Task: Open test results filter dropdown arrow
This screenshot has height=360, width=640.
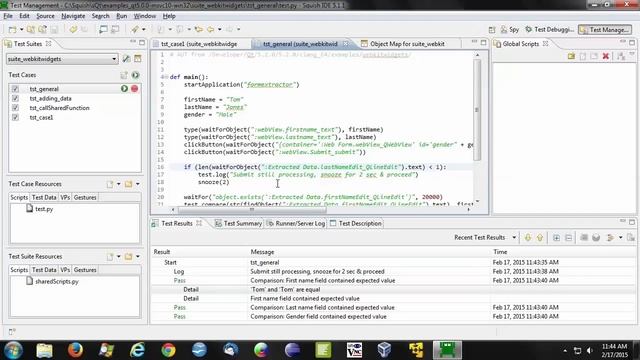Action: tap(620, 238)
